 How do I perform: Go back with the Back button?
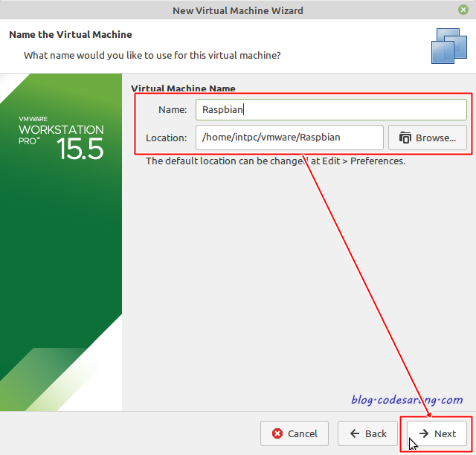tap(367, 433)
